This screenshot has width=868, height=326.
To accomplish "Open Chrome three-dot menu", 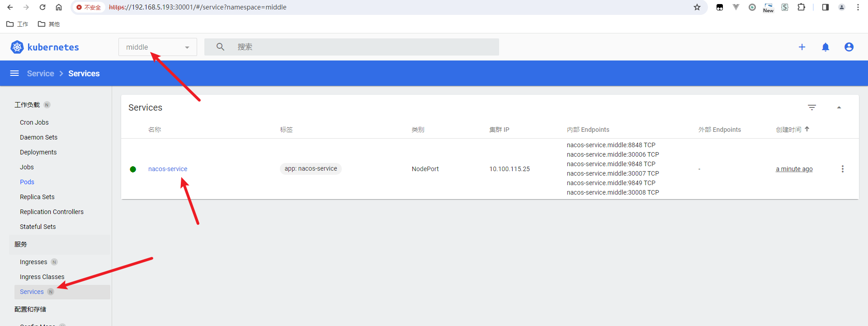I will point(858,7).
